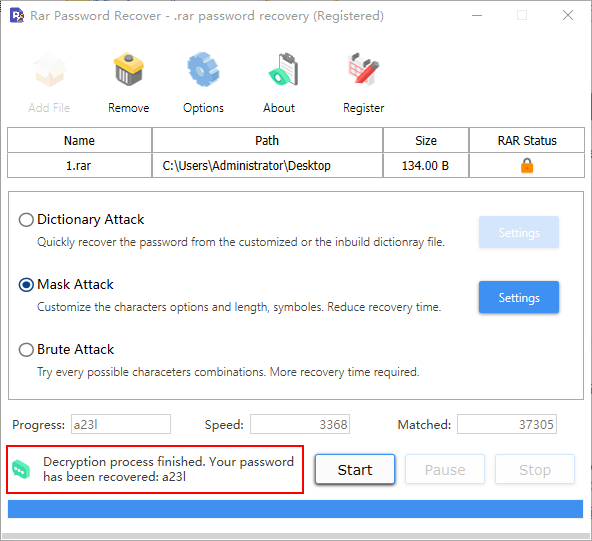
Task: Select the Mask Attack radio button
Action: tap(26, 285)
